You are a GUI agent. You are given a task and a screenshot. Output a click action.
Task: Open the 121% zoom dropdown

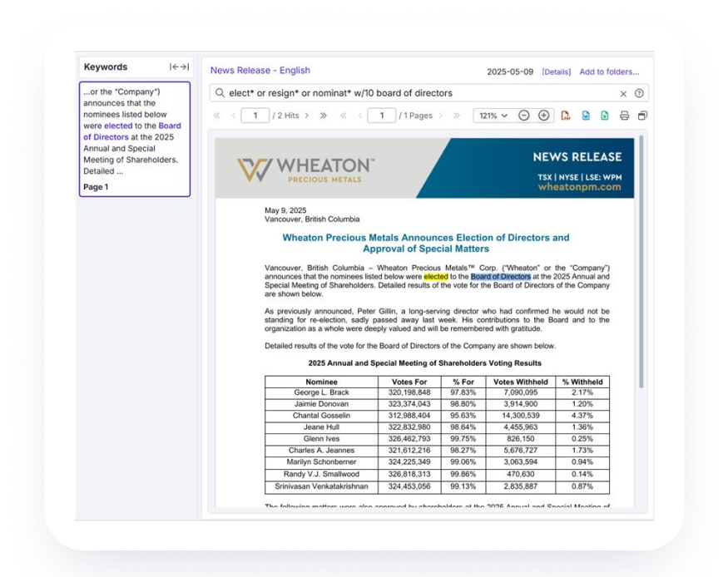493,116
